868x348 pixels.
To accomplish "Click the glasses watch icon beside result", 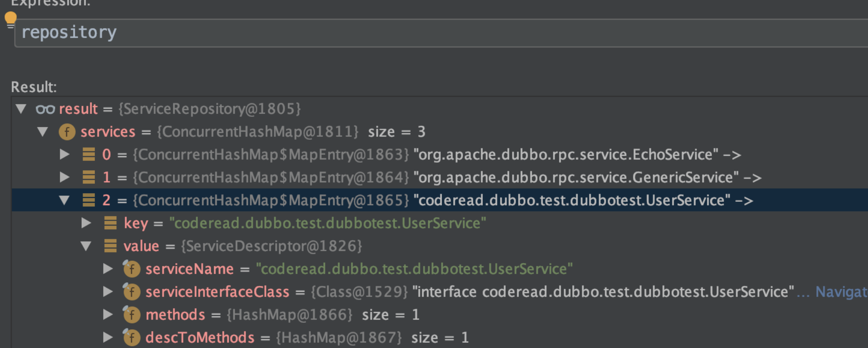I will coord(45,109).
